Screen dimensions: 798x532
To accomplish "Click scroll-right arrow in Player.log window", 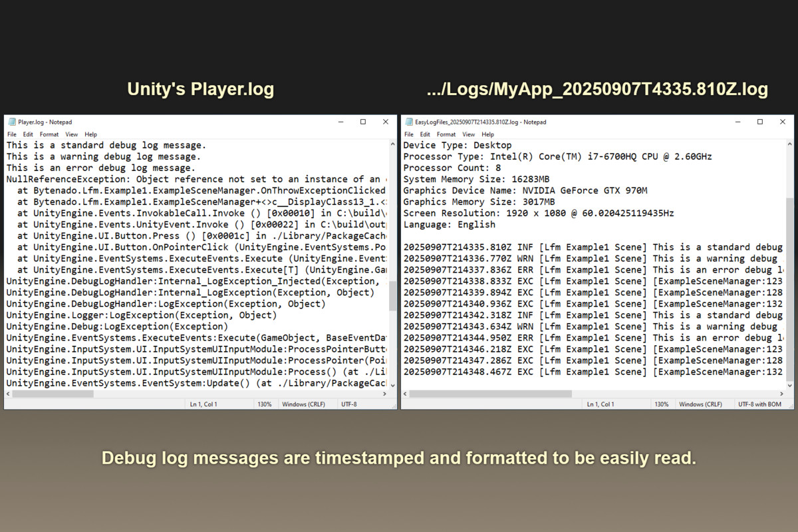I will point(384,394).
